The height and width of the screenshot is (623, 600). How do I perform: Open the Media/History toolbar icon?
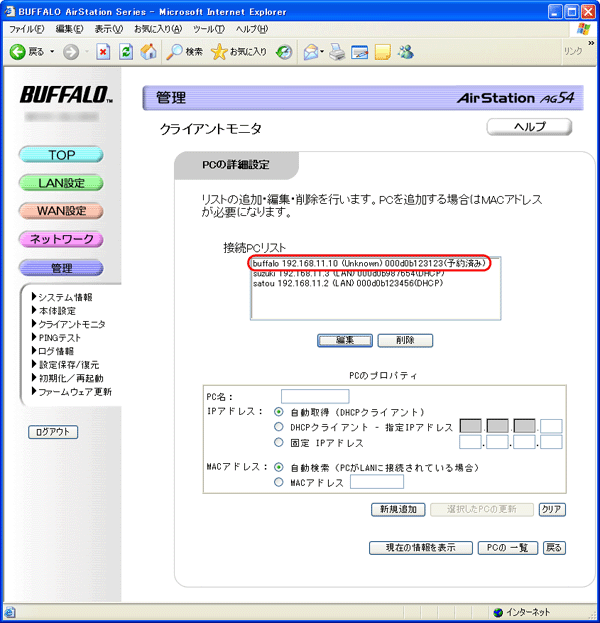284,52
